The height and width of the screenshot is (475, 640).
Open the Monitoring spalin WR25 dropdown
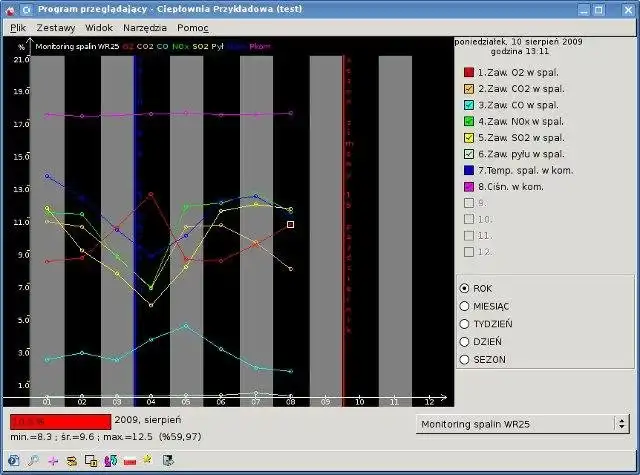point(522,424)
